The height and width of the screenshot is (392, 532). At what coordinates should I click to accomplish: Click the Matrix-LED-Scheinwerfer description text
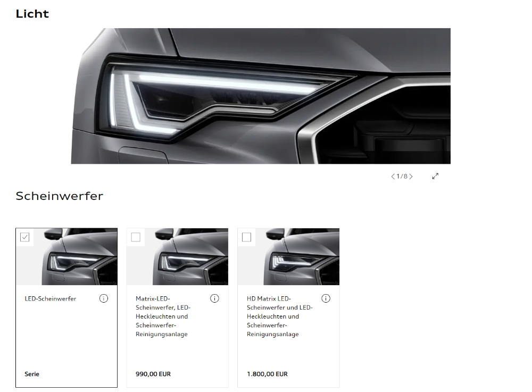163,316
